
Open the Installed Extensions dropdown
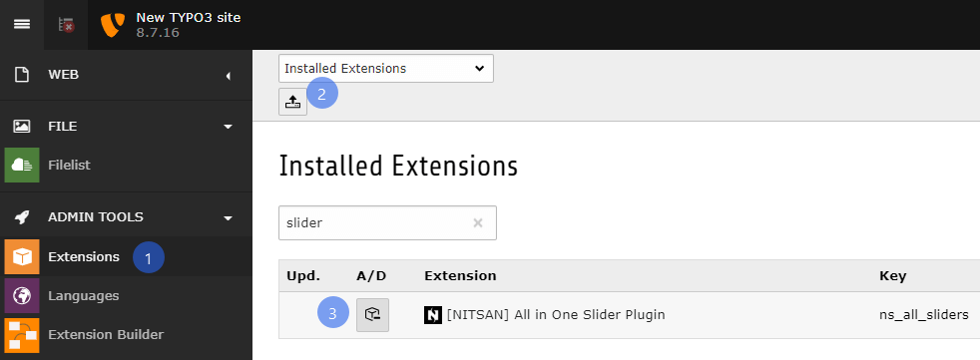[x=385, y=68]
